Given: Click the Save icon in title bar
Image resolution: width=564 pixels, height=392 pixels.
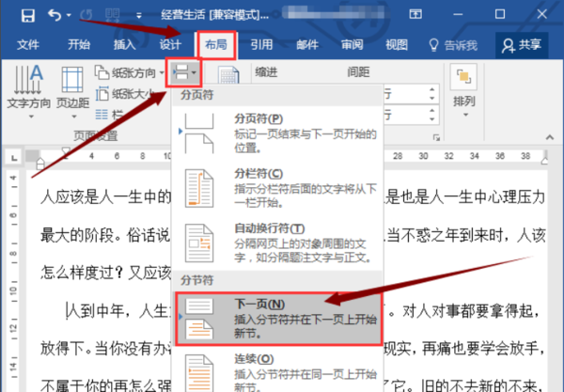Looking at the screenshot, I should (27, 15).
